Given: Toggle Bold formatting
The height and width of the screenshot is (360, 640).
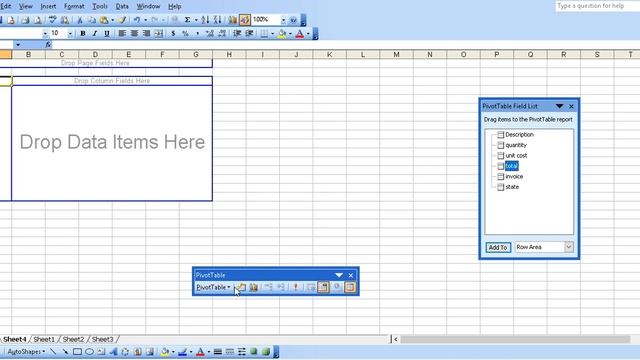Looking at the screenshot, I should [x=83, y=33].
